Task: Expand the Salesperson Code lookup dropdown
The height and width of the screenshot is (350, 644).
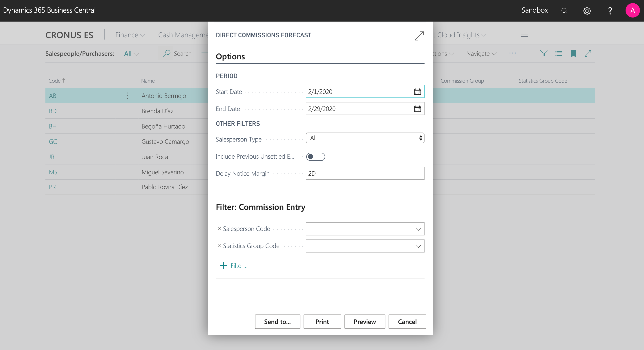Action: [x=418, y=229]
